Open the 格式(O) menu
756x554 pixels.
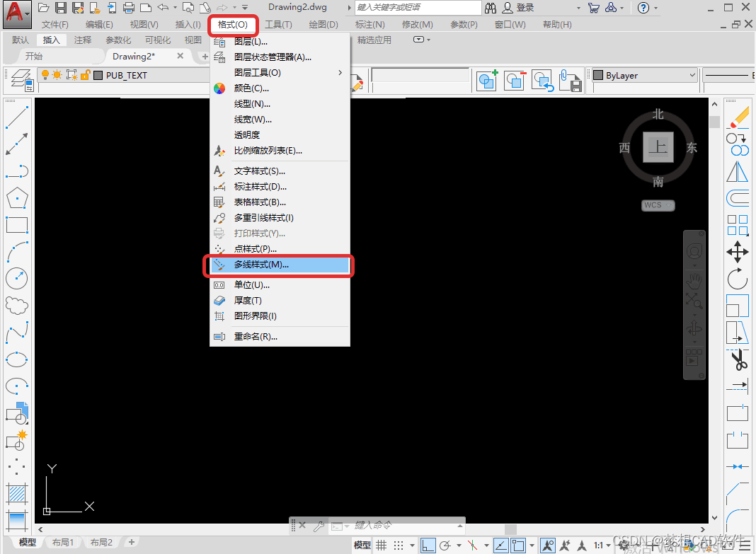coord(233,25)
